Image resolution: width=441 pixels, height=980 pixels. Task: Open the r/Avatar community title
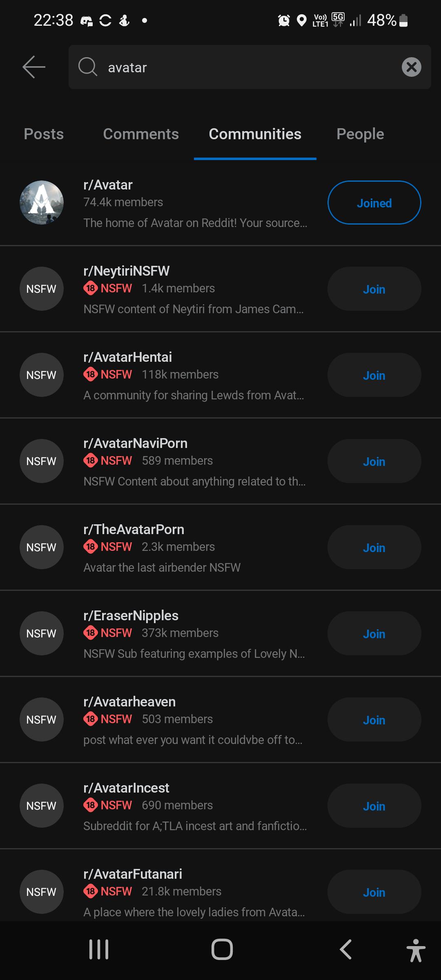[108, 185]
